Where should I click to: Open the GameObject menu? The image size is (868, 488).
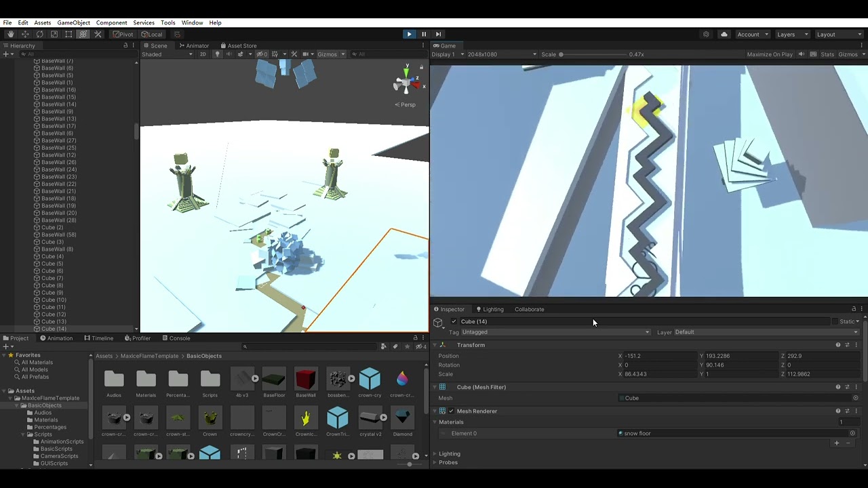click(73, 22)
